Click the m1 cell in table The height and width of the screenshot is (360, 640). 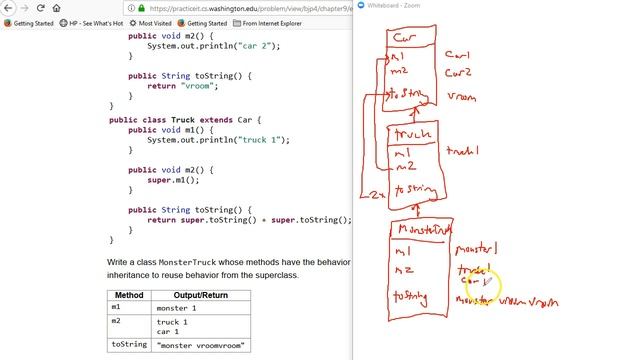click(x=129, y=307)
